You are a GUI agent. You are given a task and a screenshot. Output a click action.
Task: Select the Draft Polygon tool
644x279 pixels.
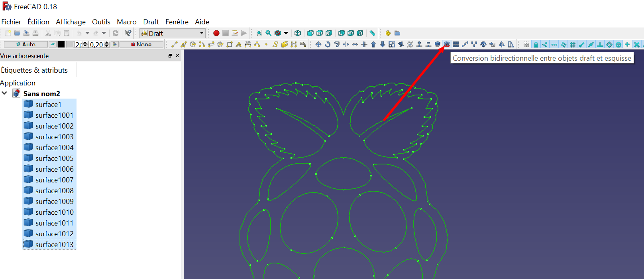(220, 44)
